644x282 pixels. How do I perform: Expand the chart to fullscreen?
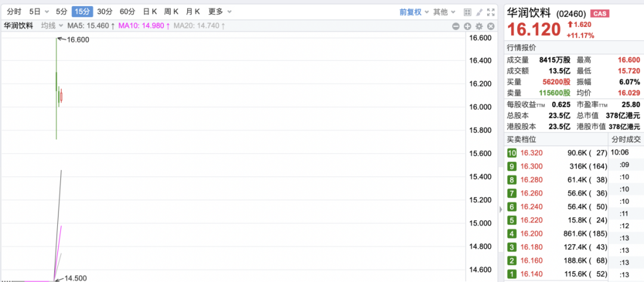pos(491,12)
